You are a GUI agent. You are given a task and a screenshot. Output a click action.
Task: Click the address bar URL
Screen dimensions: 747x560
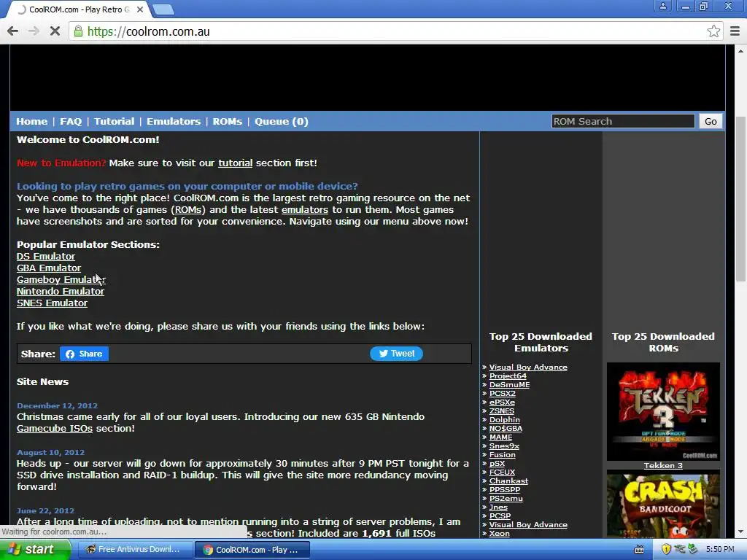coord(149,31)
